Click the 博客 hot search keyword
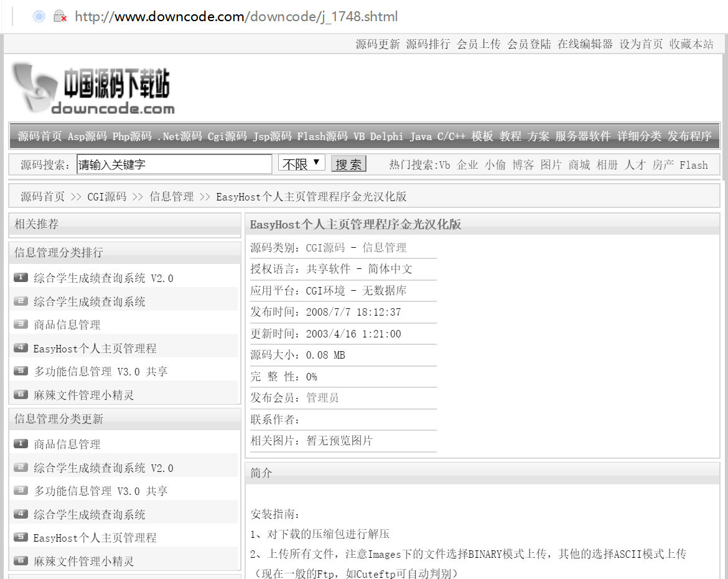Viewport: 728px width, 579px height. [523, 165]
